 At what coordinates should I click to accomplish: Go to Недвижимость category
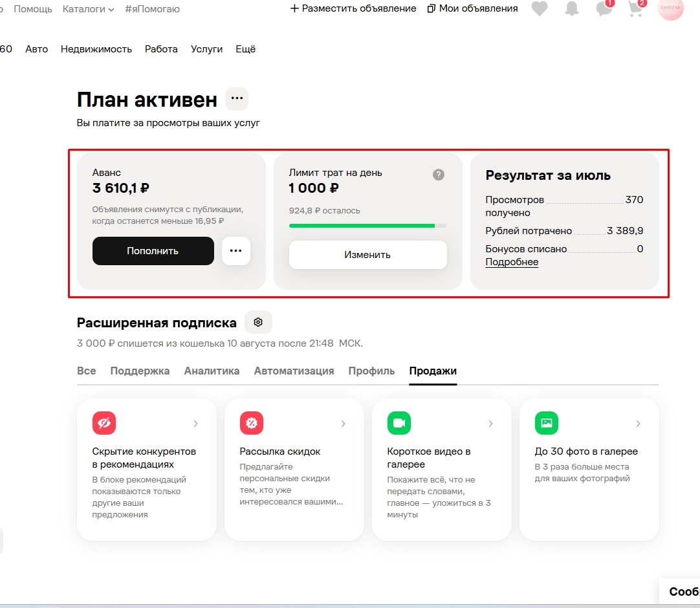click(x=96, y=49)
